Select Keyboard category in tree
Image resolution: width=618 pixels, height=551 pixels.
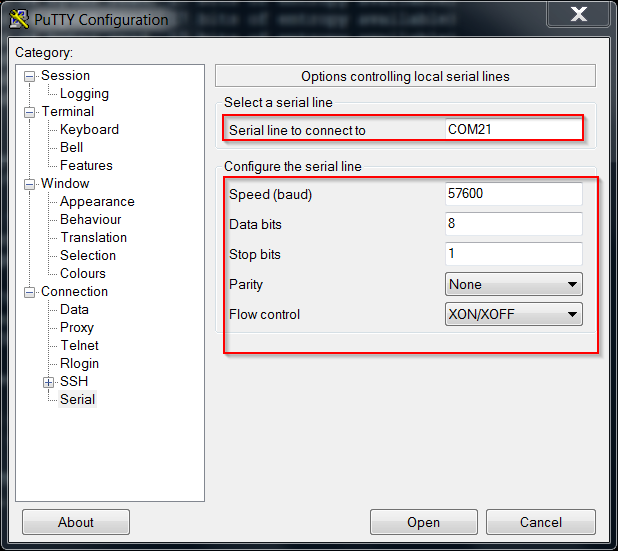coord(89,130)
